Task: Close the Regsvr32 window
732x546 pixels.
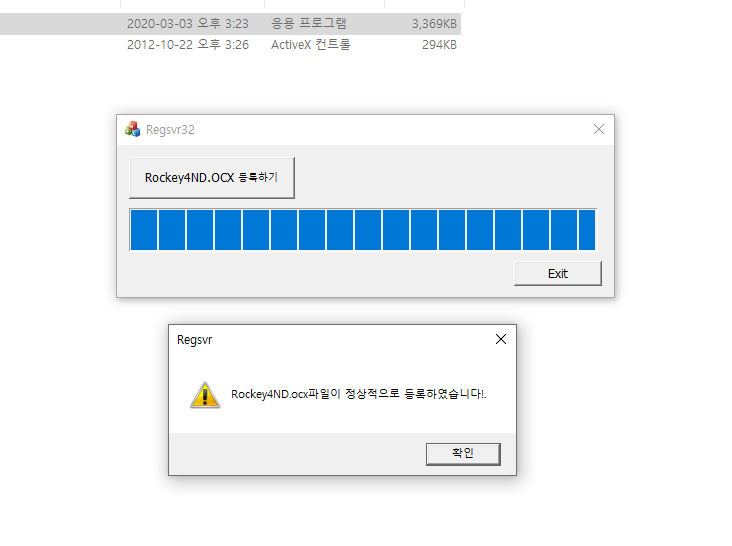Action: (598, 129)
